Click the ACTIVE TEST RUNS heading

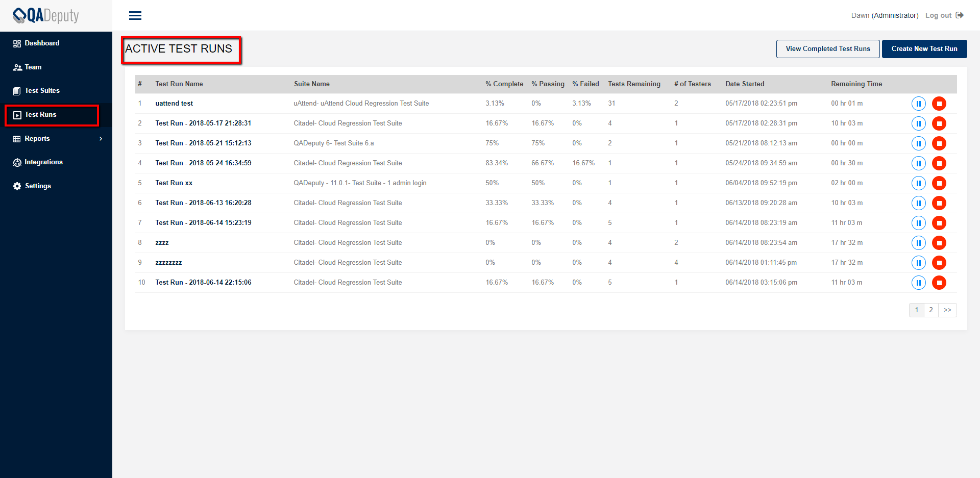pos(179,49)
